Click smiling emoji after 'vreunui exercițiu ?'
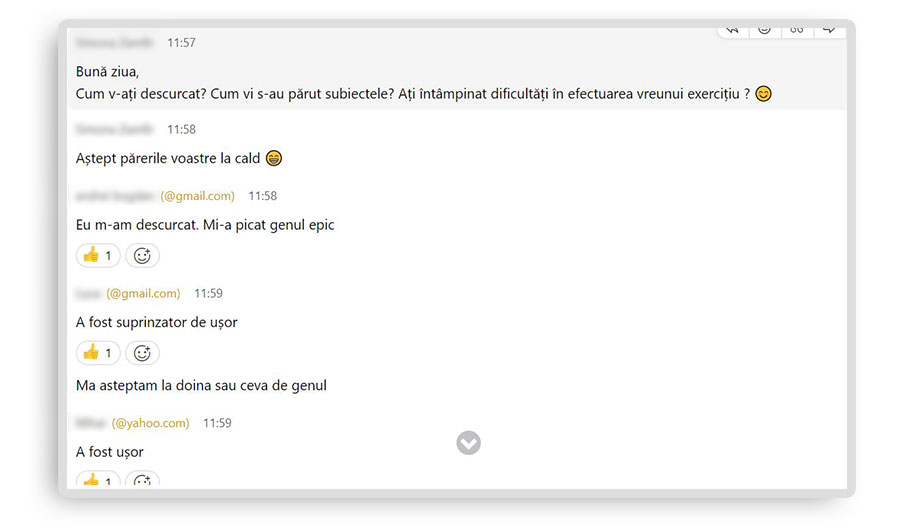Image resolution: width=914 pixels, height=531 pixels. coord(764,95)
